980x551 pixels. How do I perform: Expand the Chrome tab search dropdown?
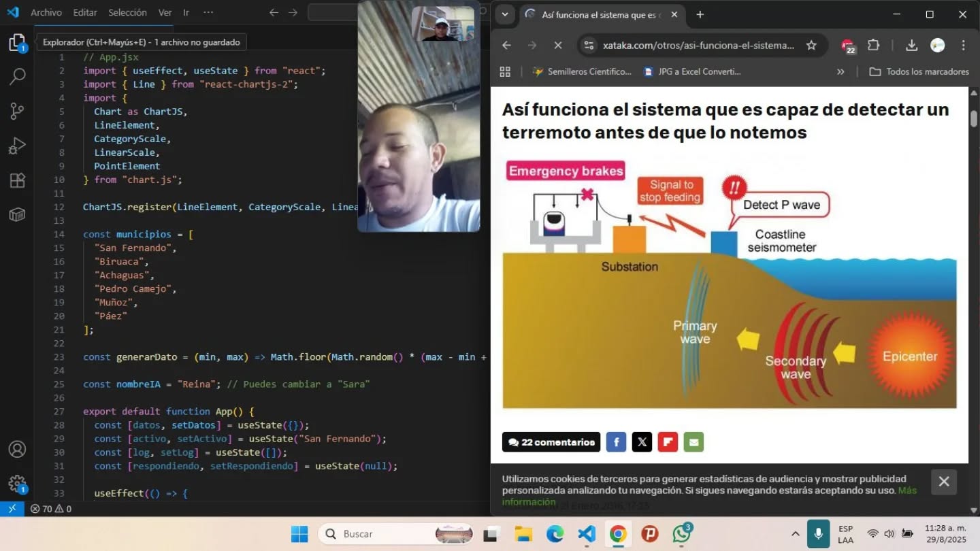(504, 14)
